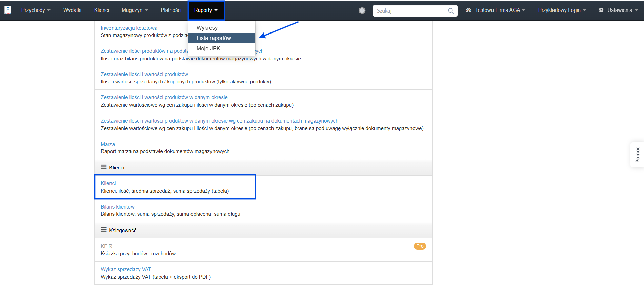Click the dashboard icon beside Testowa Firma AGA
The width and height of the screenshot is (644, 285).
tap(468, 10)
